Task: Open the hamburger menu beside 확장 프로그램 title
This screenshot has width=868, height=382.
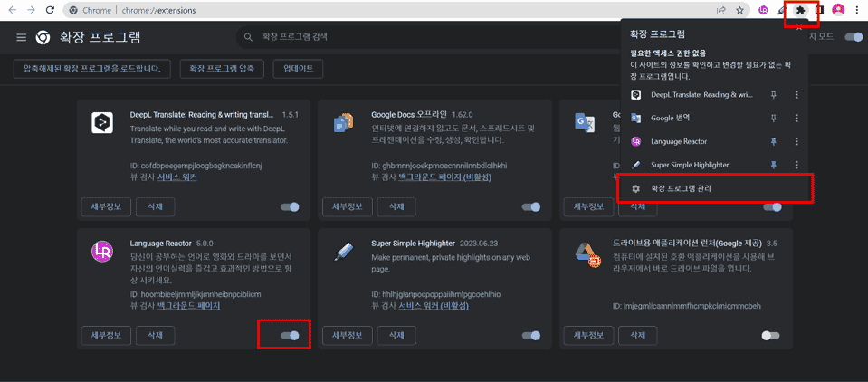Action: tap(21, 37)
